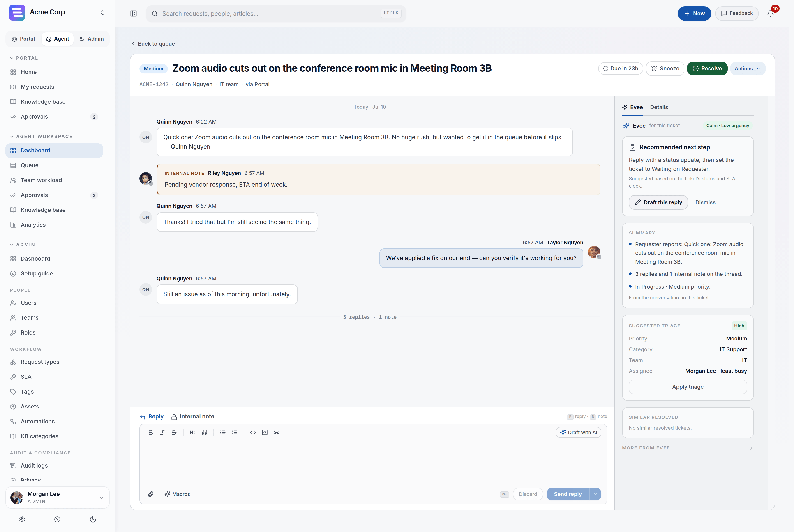Open settings gear at sidebar bottom
The image size is (794, 532).
tap(22, 519)
